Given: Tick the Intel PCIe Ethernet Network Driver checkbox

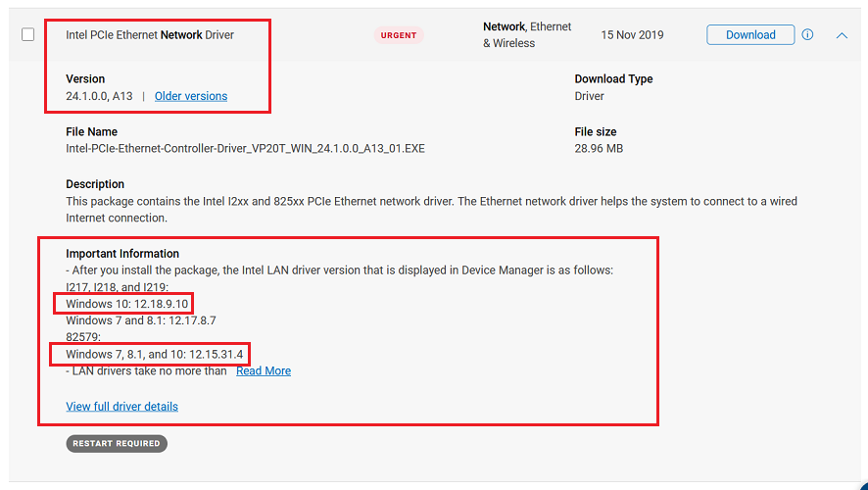Looking at the screenshot, I should (x=27, y=34).
